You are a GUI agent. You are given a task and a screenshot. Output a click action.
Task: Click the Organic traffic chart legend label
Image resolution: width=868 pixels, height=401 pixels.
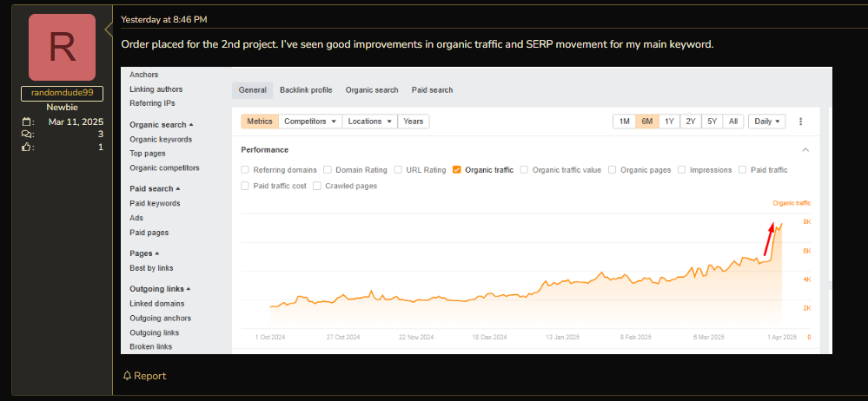pos(792,204)
